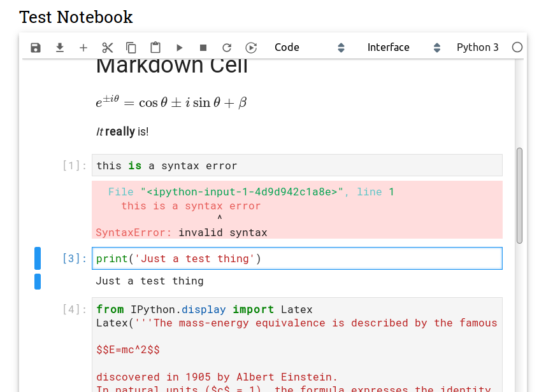Insert a new cell with the plus icon
Viewport: 546px width, 392px height.
(83, 48)
